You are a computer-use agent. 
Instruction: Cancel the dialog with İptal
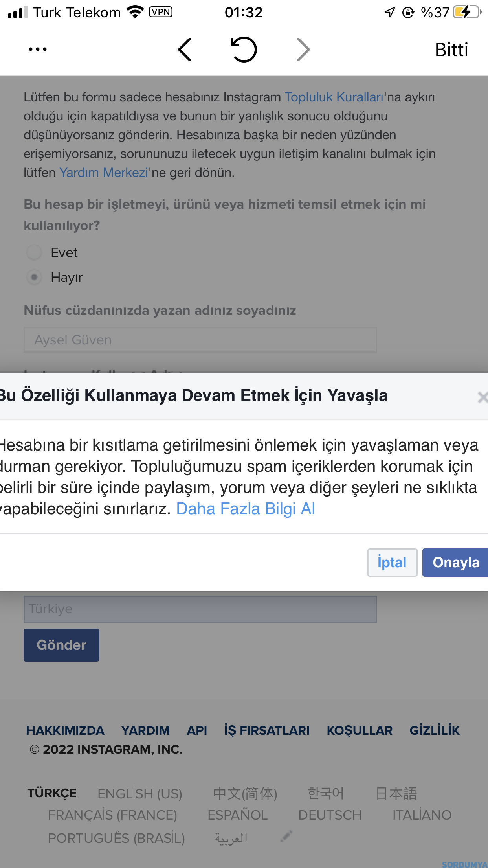coord(392,563)
